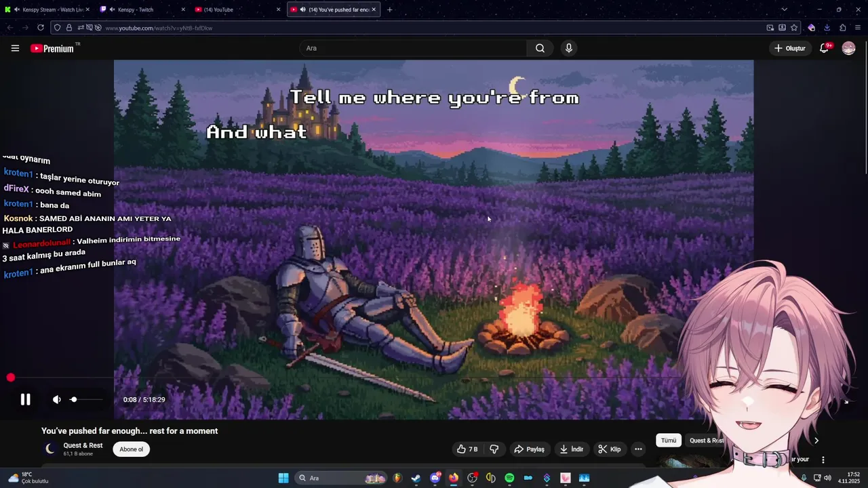Open the video title text
This screenshot has height=488, width=868.
click(130, 431)
